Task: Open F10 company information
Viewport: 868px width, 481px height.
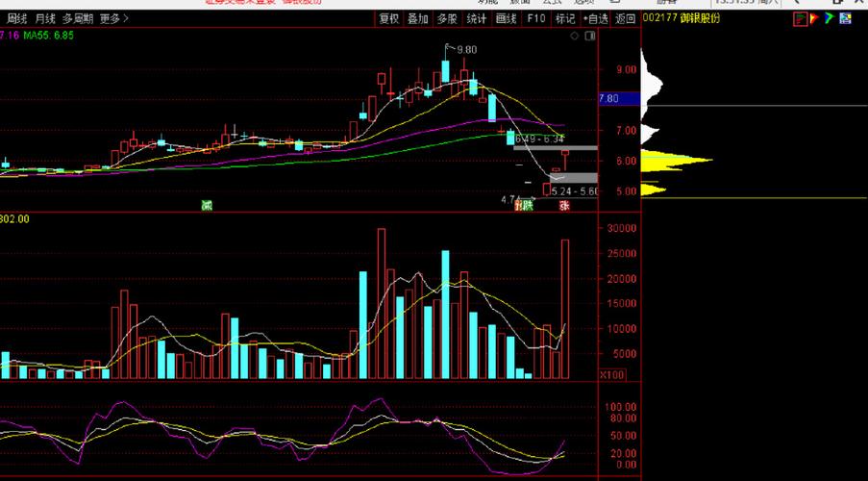Action: coord(535,19)
